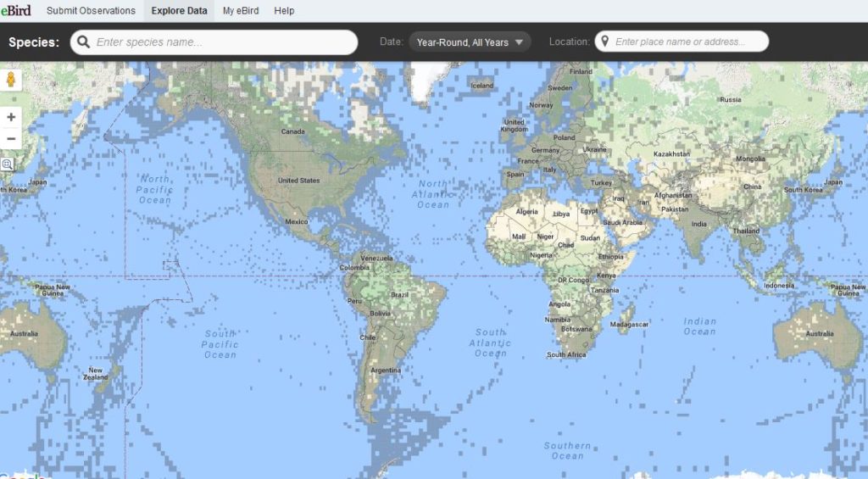The image size is (868, 479).
Task: Click the New Zealand label on map
Action: [x=95, y=374]
